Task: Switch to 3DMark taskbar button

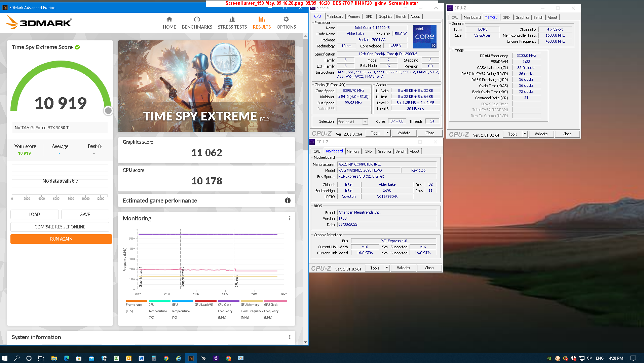Action: (x=191, y=358)
